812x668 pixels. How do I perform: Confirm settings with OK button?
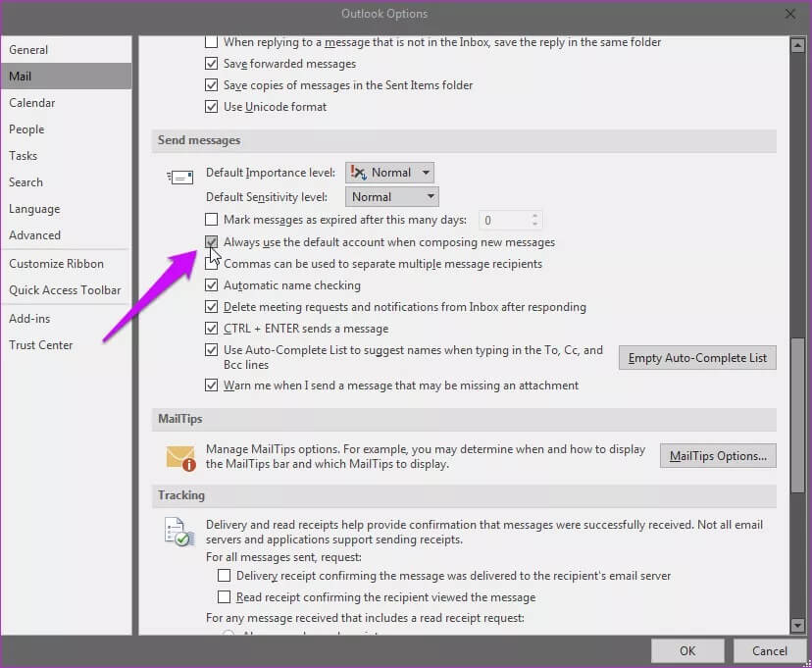click(687, 651)
